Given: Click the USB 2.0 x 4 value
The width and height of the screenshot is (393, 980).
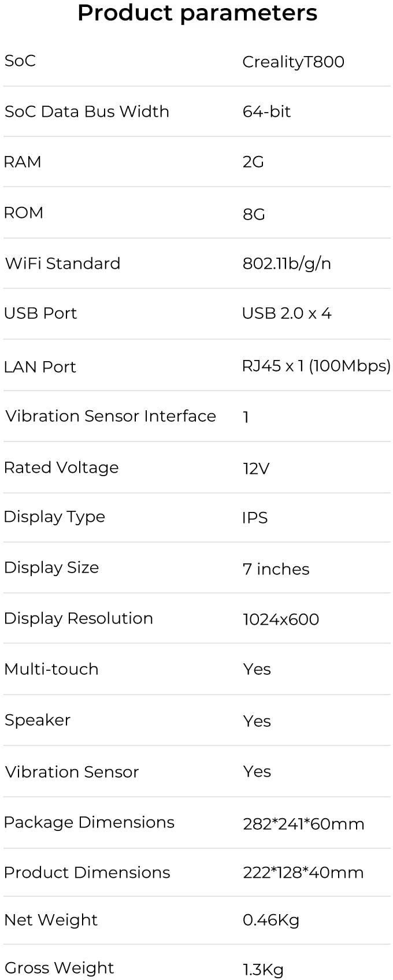Looking at the screenshot, I should pos(287,313).
